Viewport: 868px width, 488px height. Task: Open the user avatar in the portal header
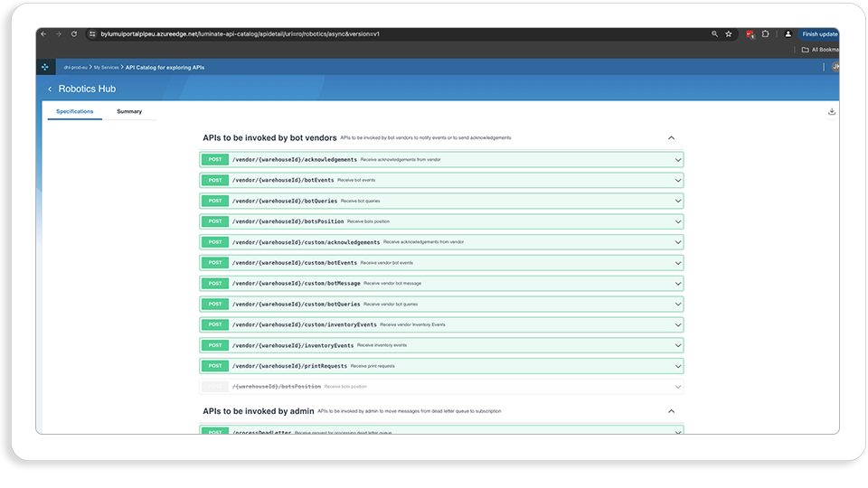835,67
